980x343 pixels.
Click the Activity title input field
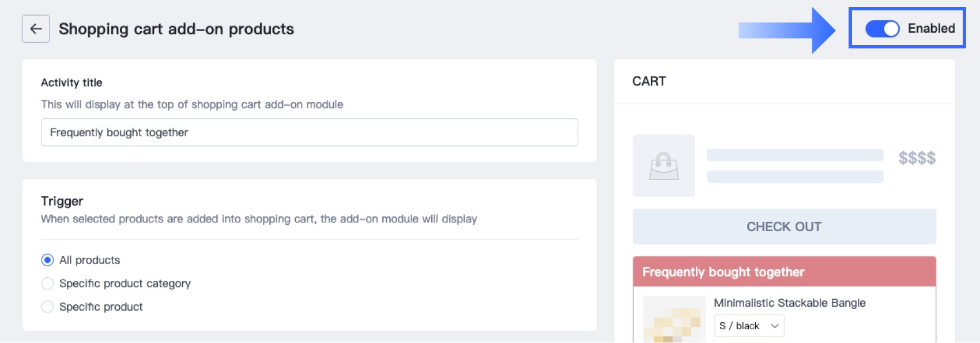coord(309,133)
